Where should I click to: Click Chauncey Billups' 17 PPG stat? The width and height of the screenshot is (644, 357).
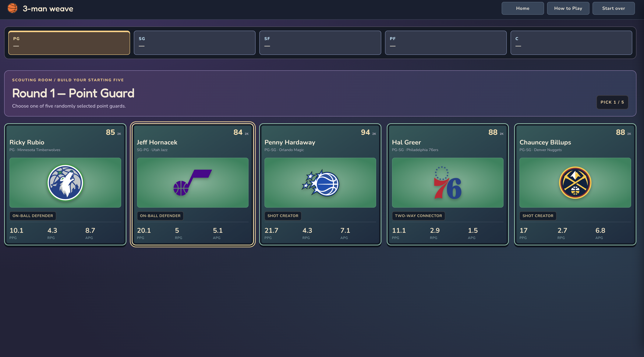pos(523,233)
